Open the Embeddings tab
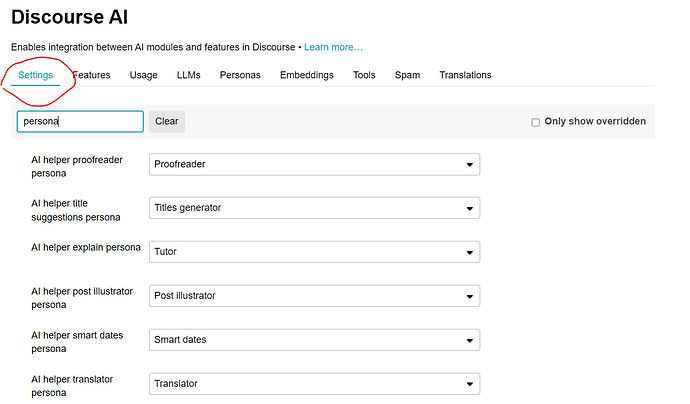Image resolution: width=690 pixels, height=404 pixels. point(307,75)
